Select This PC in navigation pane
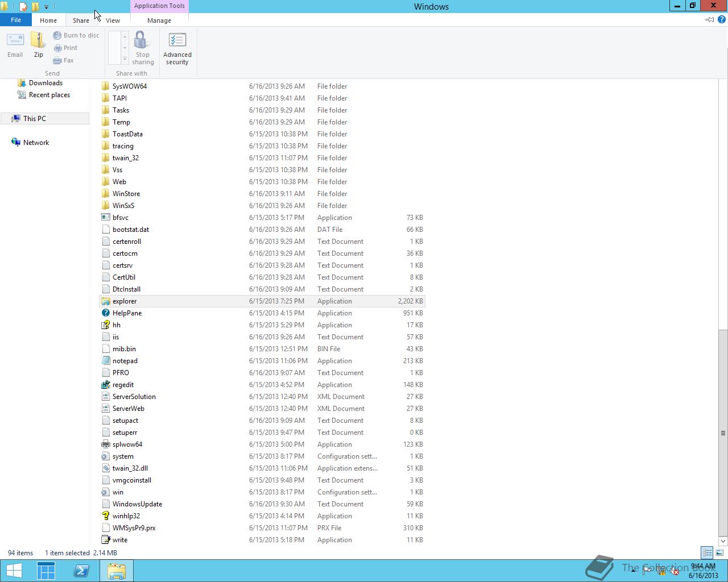Screen dimensions: 728x582 45,119
